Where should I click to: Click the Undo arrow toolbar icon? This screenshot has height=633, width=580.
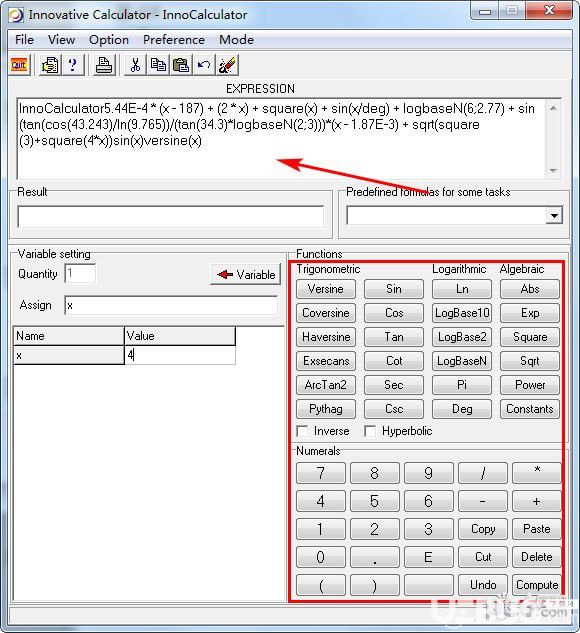point(204,65)
